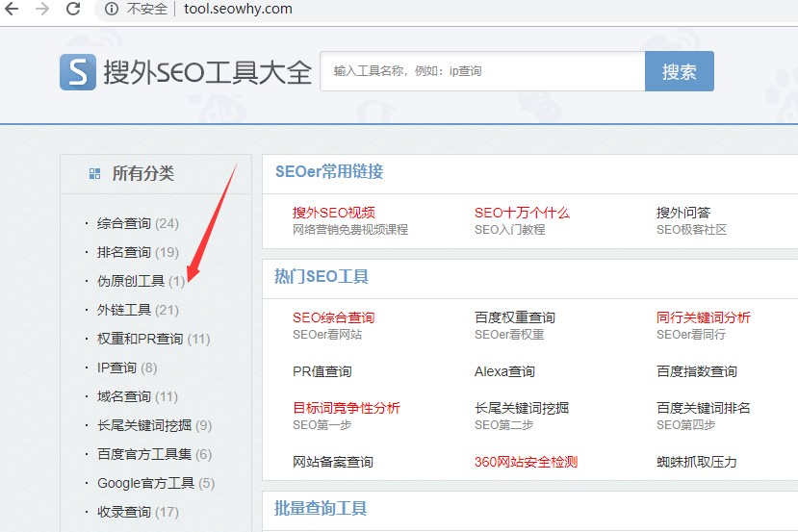
Task: Open the 百度官方工具集 (6) category
Action: coord(154,454)
